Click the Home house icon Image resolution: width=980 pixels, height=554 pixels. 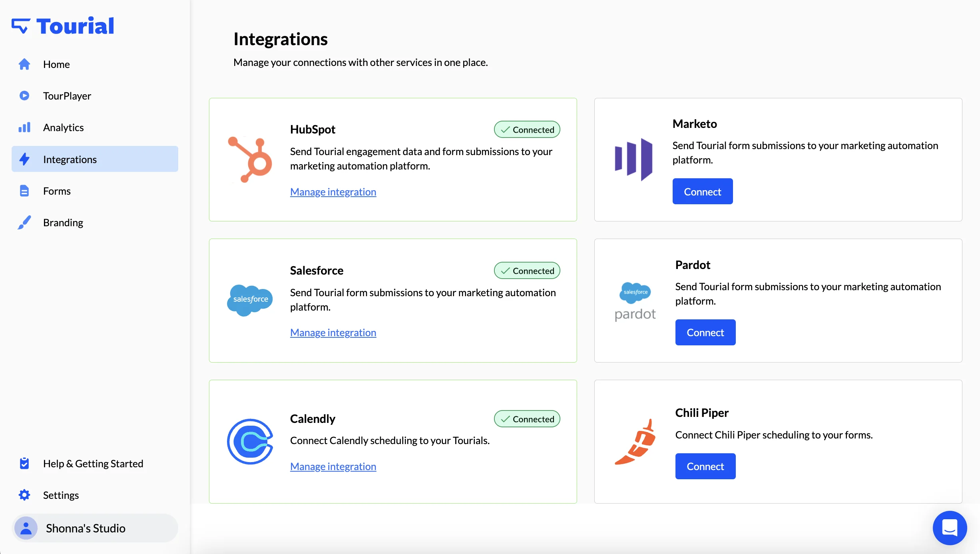coord(24,64)
